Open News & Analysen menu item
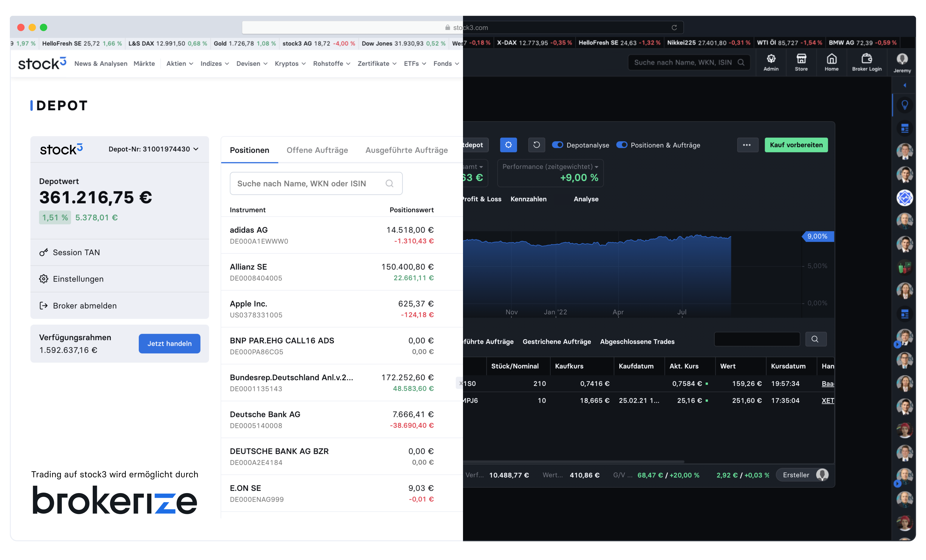Viewport: 926px width, 560px height. coord(101,64)
